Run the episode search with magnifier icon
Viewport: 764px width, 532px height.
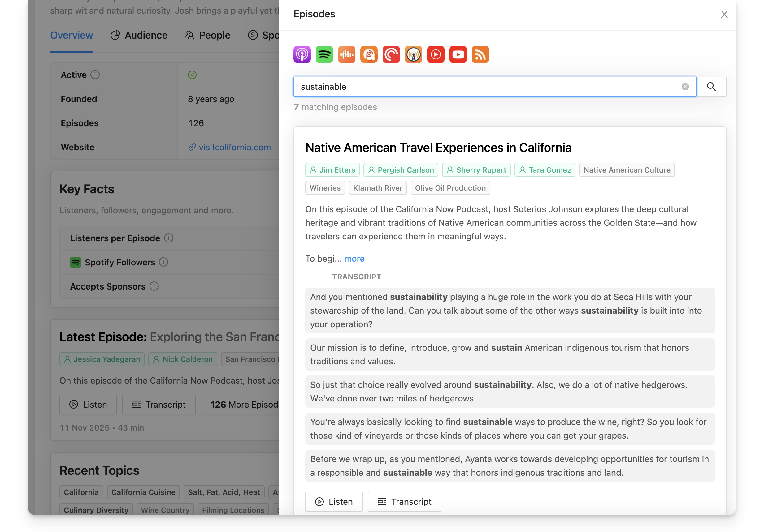[711, 87]
